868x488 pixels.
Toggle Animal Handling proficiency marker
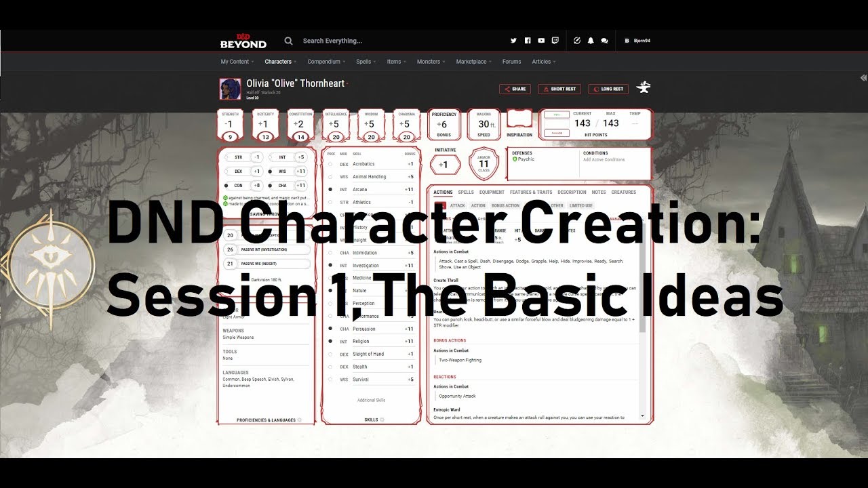[330, 177]
